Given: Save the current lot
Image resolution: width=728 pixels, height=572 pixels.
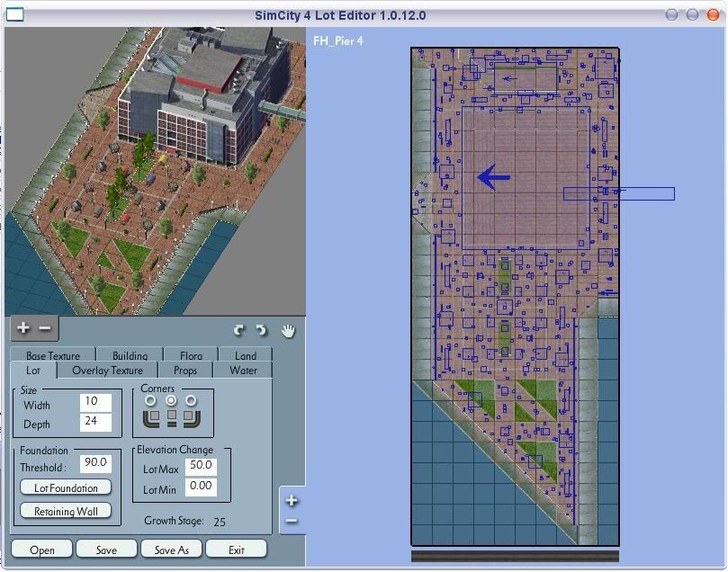Looking at the screenshot, I should click(106, 550).
